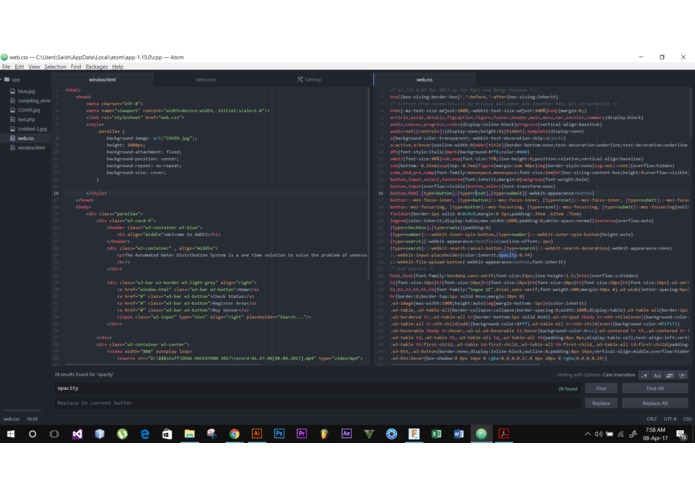Click the Replace All button
The height and width of the screenshot is (494, 695).
tap(655, 403)
